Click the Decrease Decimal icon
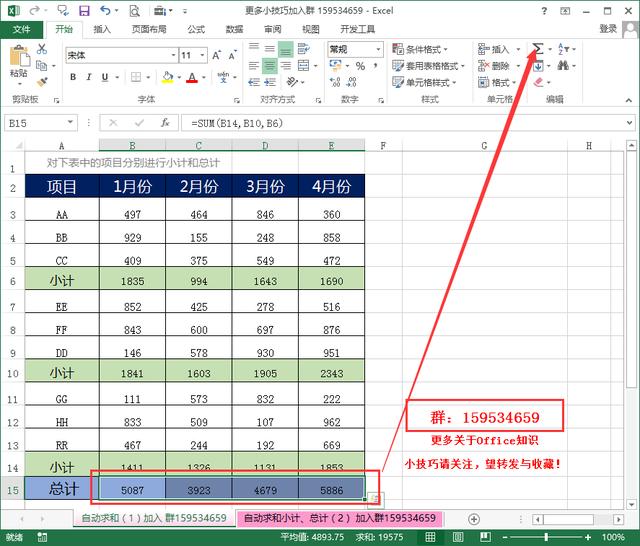Viewport: 640px width, 546px height. coord(351,82)
